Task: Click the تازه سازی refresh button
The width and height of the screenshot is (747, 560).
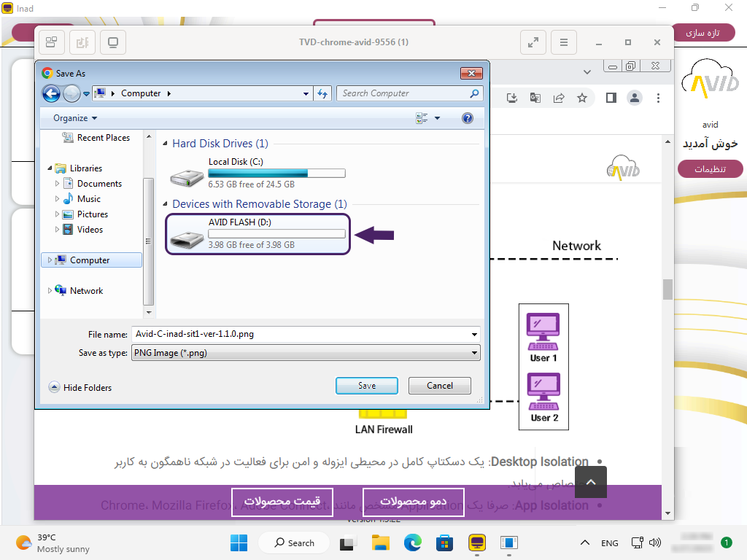Action: tap(703, 33)
